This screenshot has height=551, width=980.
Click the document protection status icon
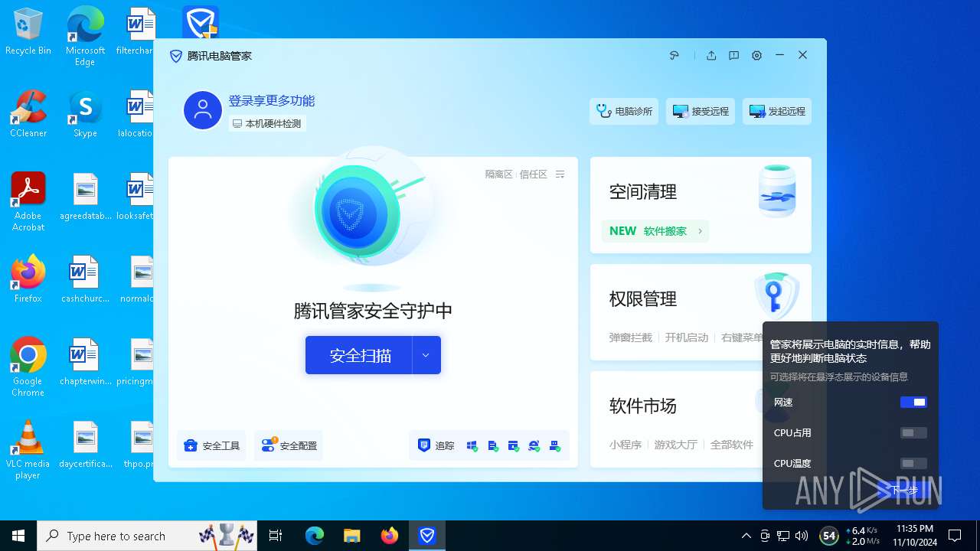493,445
